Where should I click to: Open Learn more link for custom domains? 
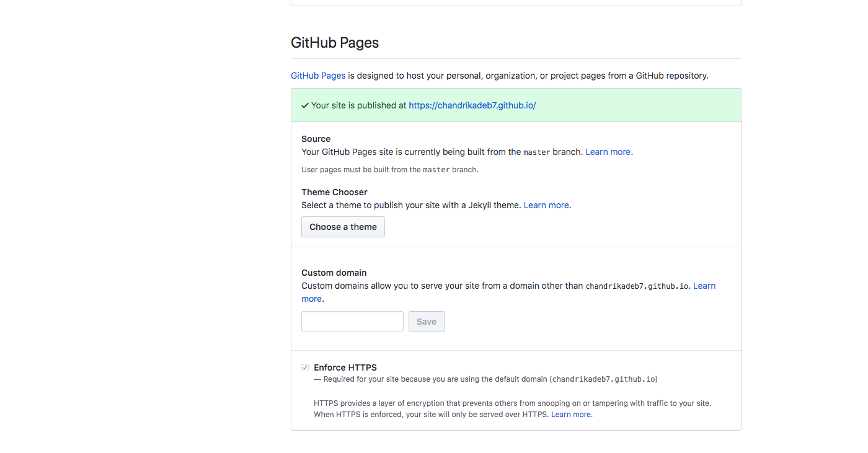(x=704, y=286)
